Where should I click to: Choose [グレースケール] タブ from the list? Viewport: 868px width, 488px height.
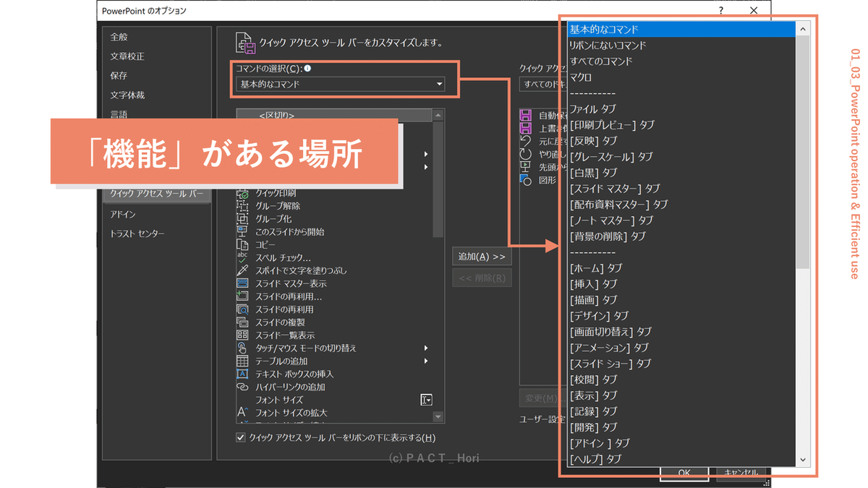pyautogui.click(x=681, y=157)
